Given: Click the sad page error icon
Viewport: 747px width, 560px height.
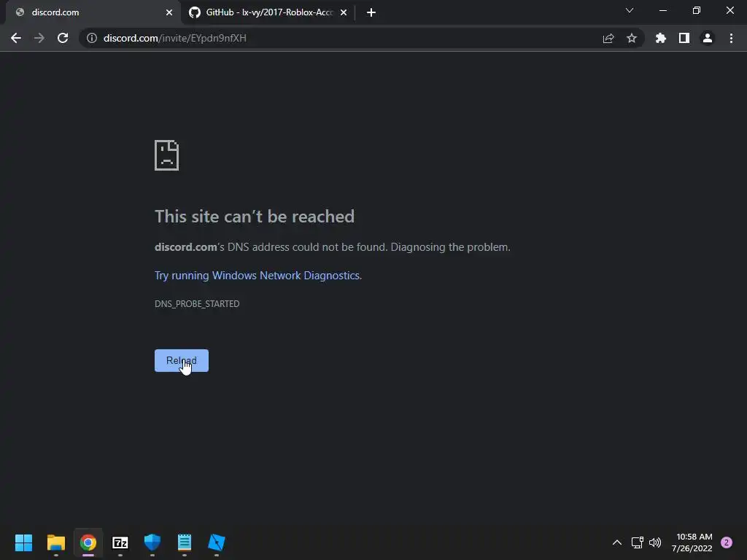Looking at the screenshot, I should [x=167, y=155].
